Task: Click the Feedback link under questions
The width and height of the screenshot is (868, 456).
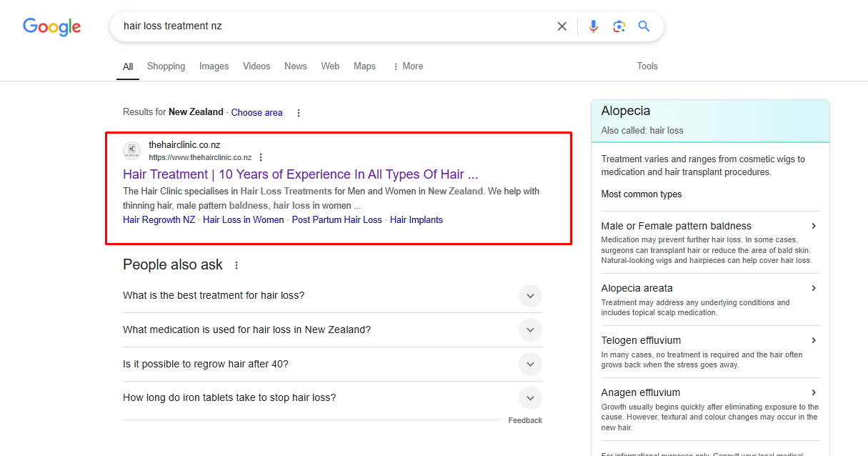Action: (525, 421)
